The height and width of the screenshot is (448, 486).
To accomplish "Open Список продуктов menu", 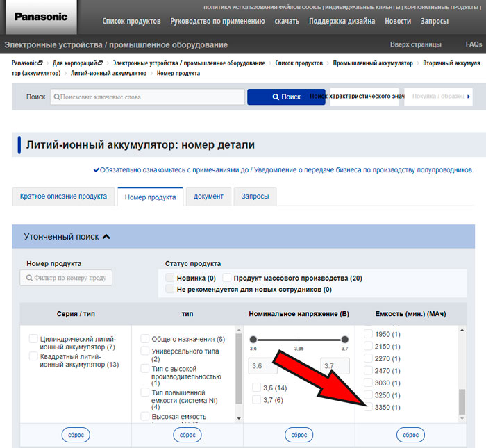I will click(x=131, y=21).
